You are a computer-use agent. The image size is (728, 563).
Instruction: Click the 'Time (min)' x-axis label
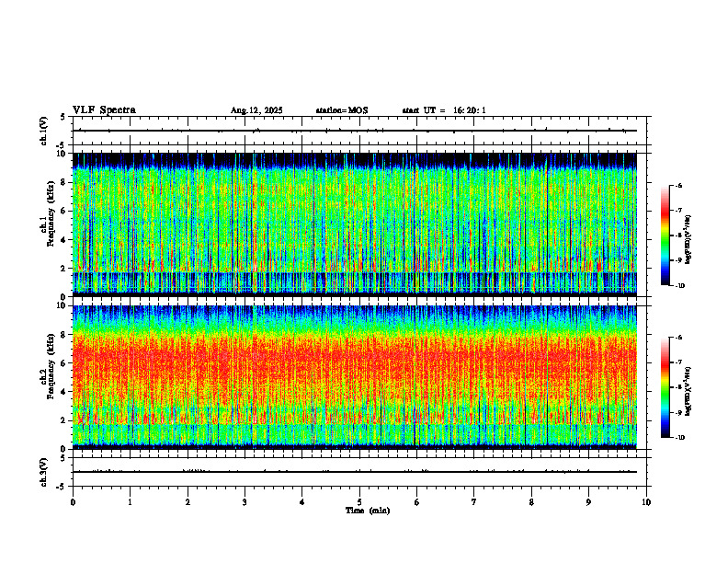coord(368,511)
